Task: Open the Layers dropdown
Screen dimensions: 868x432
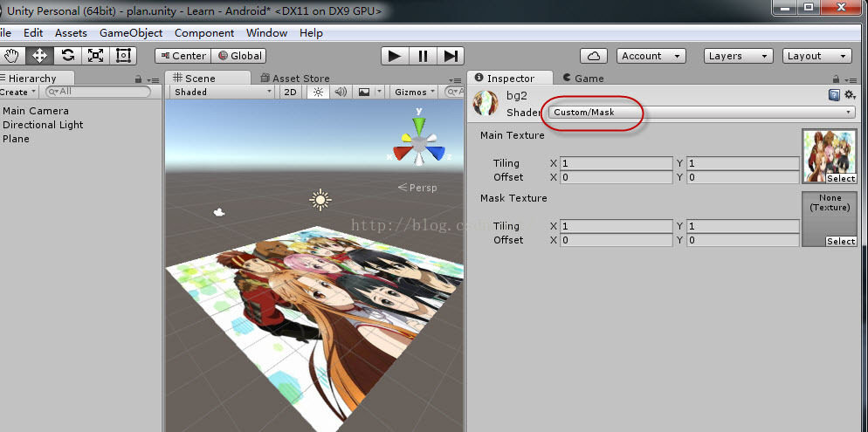Action: coord(739,56)
